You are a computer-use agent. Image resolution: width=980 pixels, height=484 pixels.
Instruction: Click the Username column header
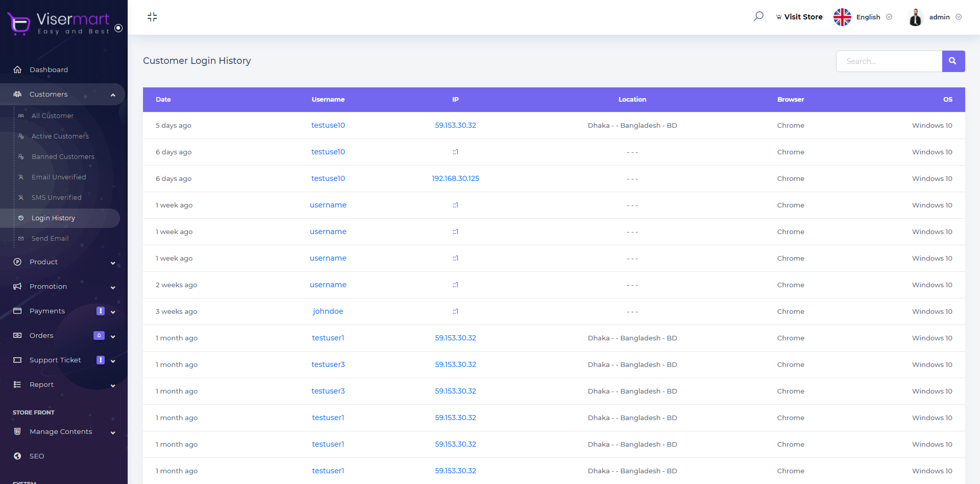click(x=328, y=100)
